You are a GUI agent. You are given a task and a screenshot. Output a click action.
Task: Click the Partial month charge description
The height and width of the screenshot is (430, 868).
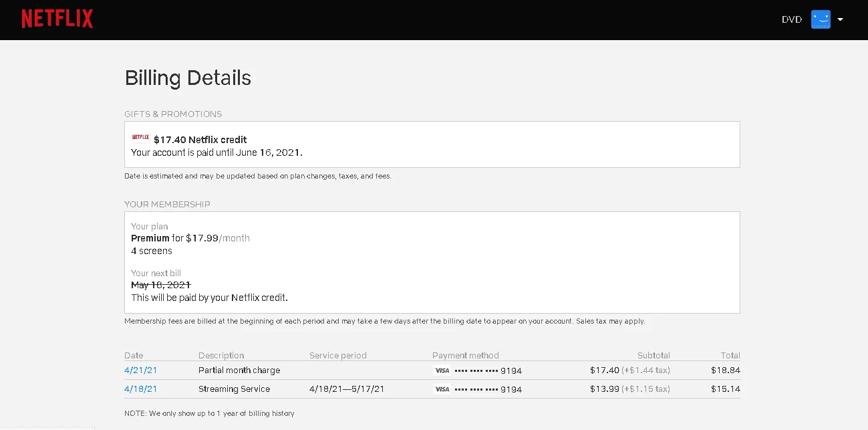239,370
